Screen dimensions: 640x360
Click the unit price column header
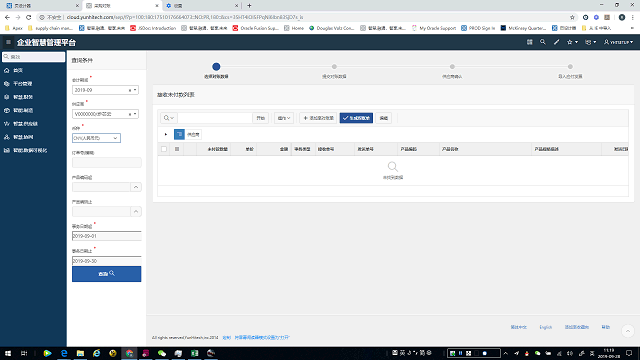coord(249,149)
